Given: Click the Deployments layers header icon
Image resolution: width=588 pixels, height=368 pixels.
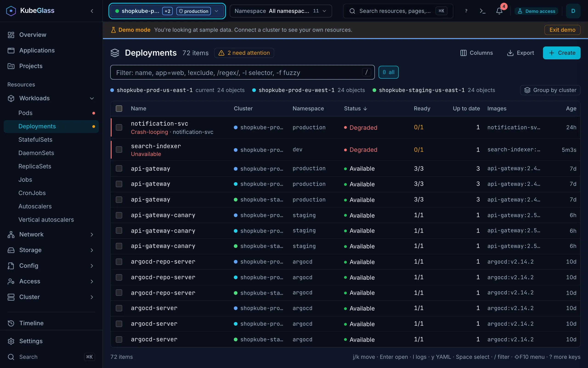Looking at the screenshot, I should point(115,53).
